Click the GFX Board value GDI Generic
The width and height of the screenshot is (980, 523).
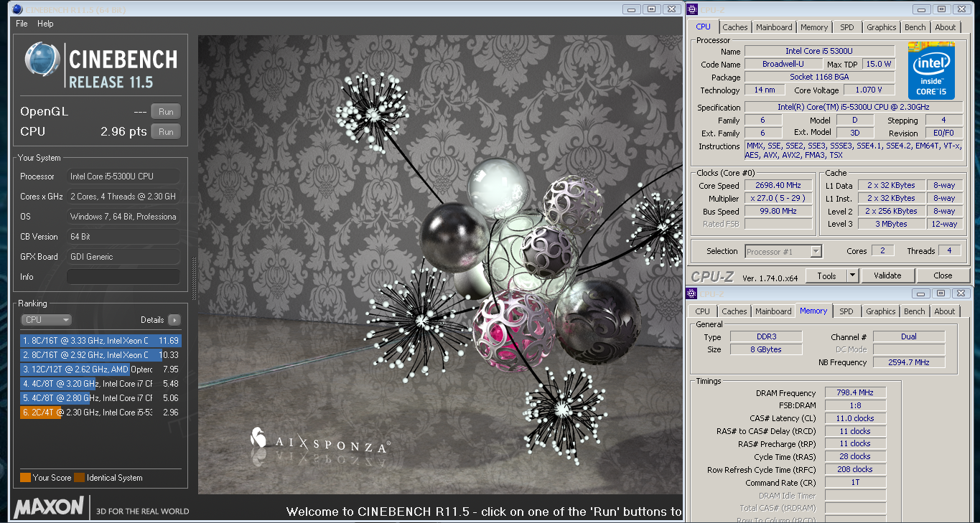point(123,257)
